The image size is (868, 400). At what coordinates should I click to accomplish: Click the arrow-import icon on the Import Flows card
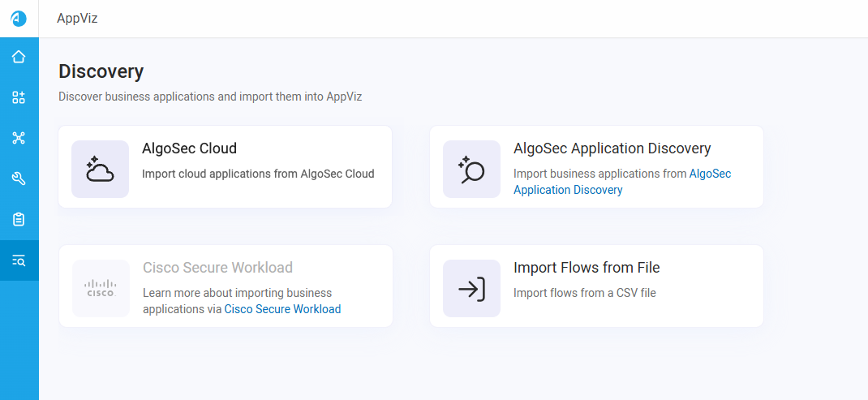pos(471,288)
